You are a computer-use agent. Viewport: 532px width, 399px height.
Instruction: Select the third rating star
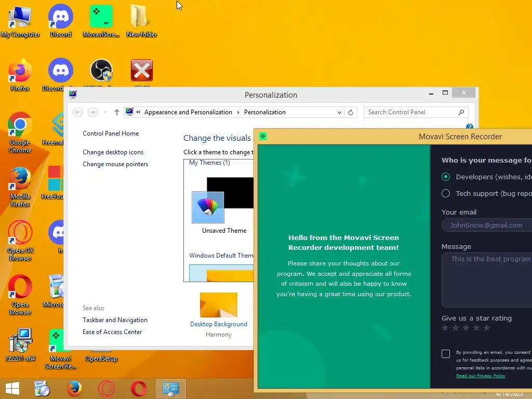(466, 328)
